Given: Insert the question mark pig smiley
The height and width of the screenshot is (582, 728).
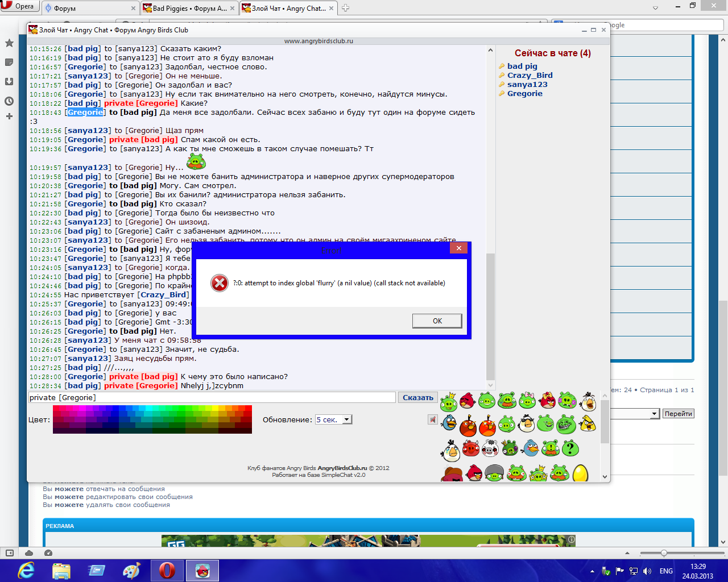Looking at the screenshot, I should 570,448.
